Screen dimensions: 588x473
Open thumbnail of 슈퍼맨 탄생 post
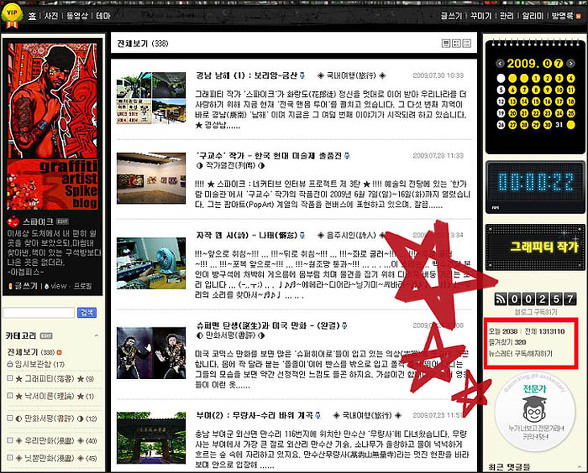click(x=151, y=353)
